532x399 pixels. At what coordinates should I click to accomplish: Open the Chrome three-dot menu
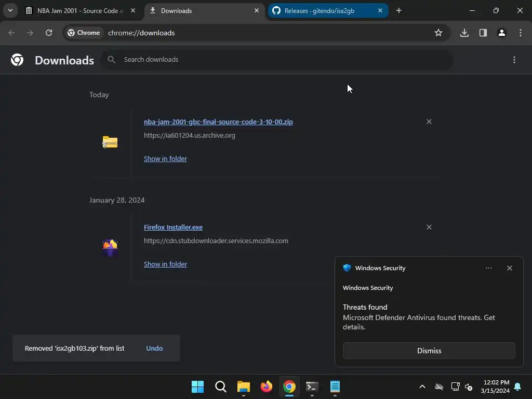point(521,33)
